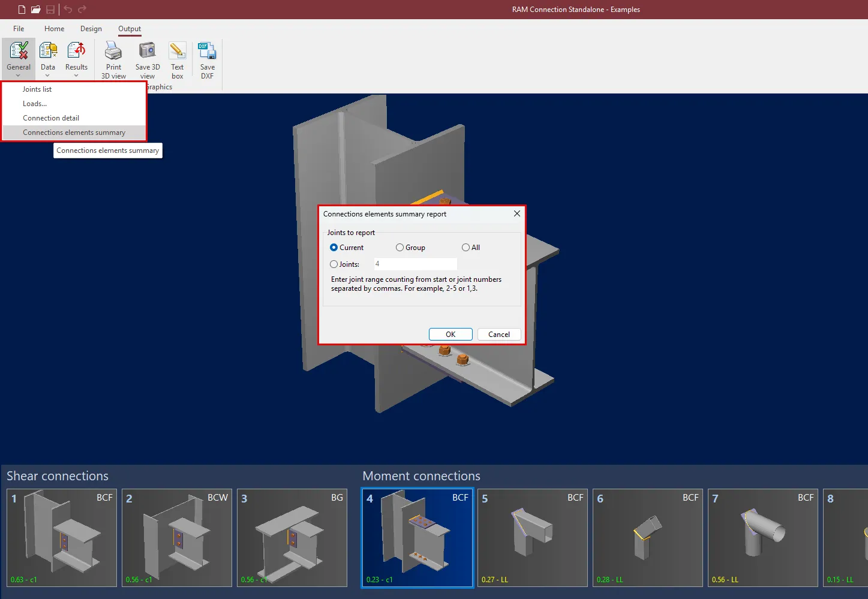Click the Joints range input field
The width and height of the screenshot is (868, 599).
coord(415,264)
